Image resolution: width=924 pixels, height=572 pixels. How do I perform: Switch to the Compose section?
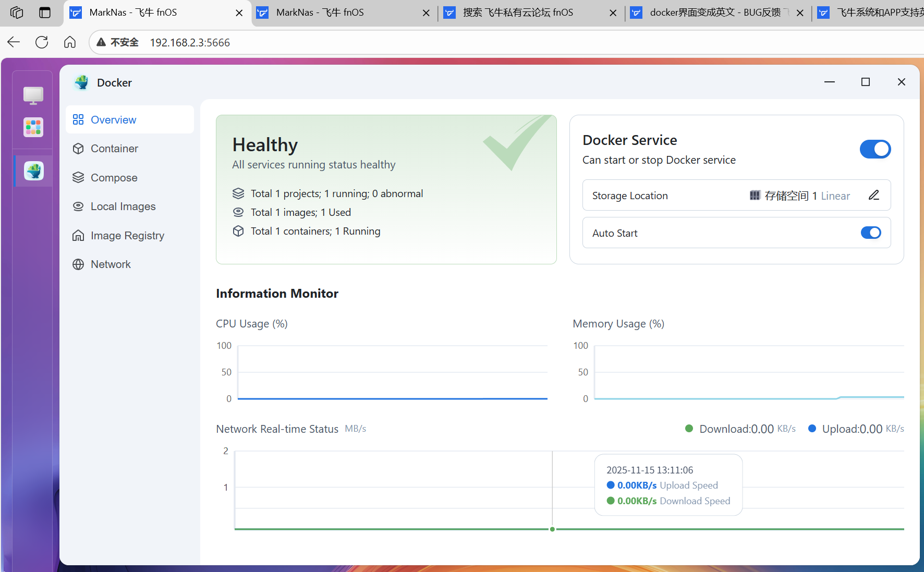(114, 178)
